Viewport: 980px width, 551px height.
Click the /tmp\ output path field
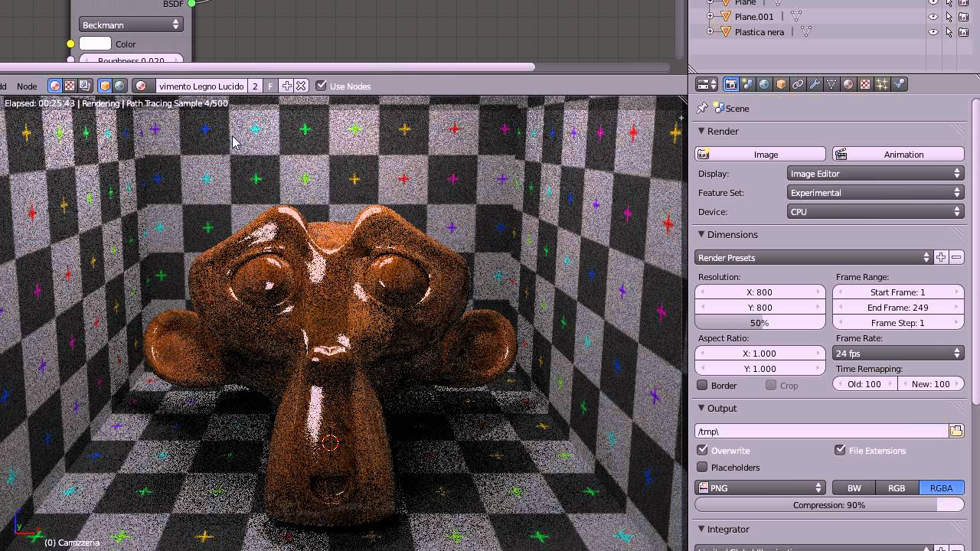click(822, 432)
